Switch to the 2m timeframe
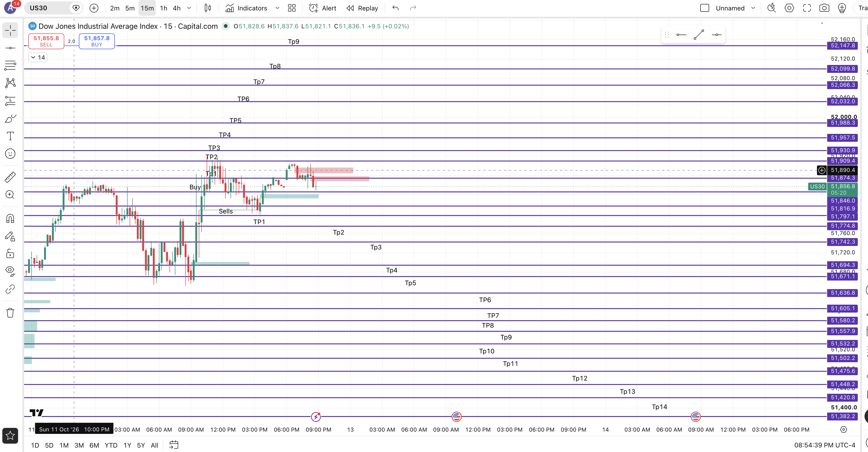Image resolution: width=868 pixels, height=452 pixels. coord(115,8)
